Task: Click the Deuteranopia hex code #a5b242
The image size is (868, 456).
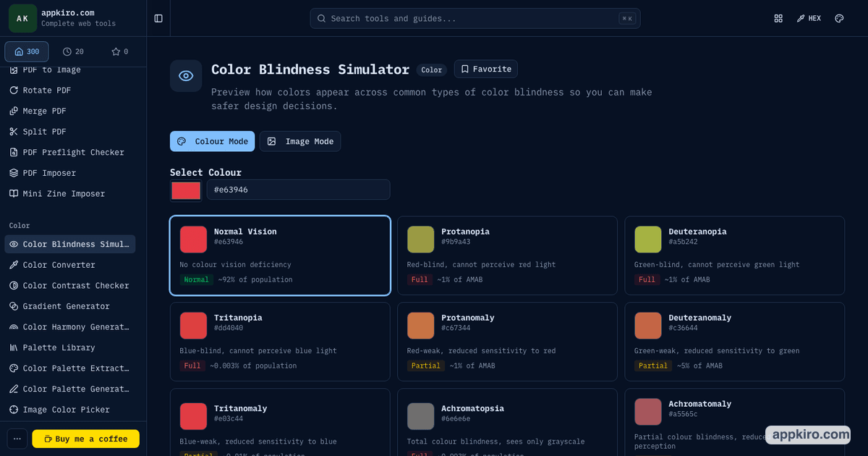Action: click(683, 242)
